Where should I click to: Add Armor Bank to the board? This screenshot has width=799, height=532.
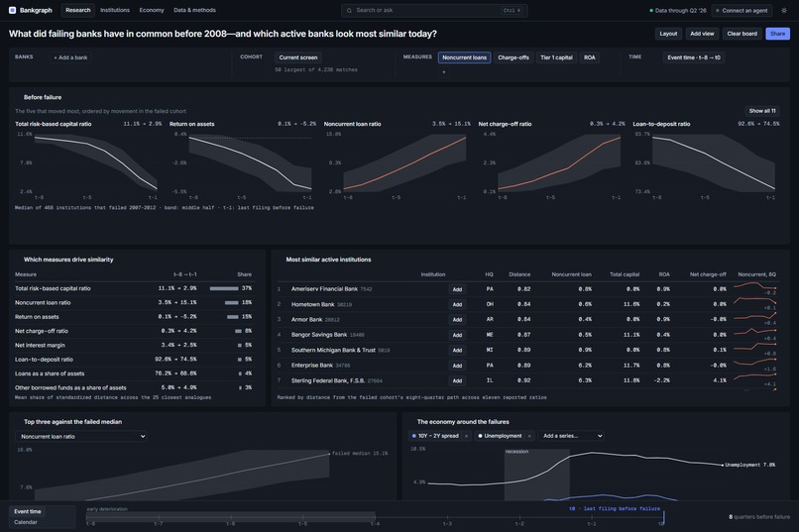(457, 320)
